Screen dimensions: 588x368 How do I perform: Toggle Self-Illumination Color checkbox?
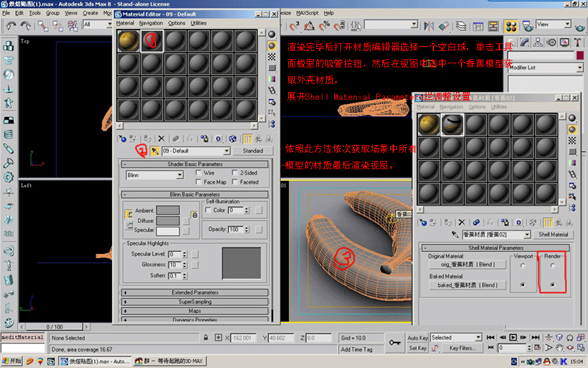tap(208, 210)
